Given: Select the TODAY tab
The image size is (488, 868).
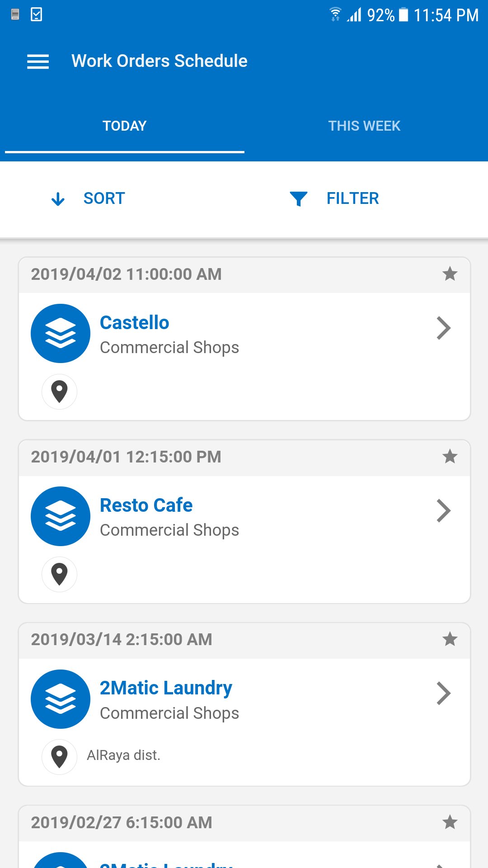Looking at the screenshot, I should 125,126.
